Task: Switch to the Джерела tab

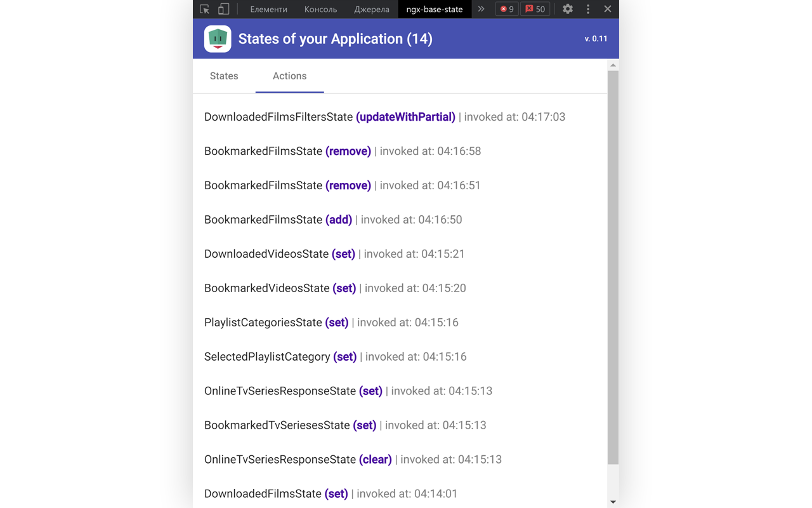Action: 372,9
